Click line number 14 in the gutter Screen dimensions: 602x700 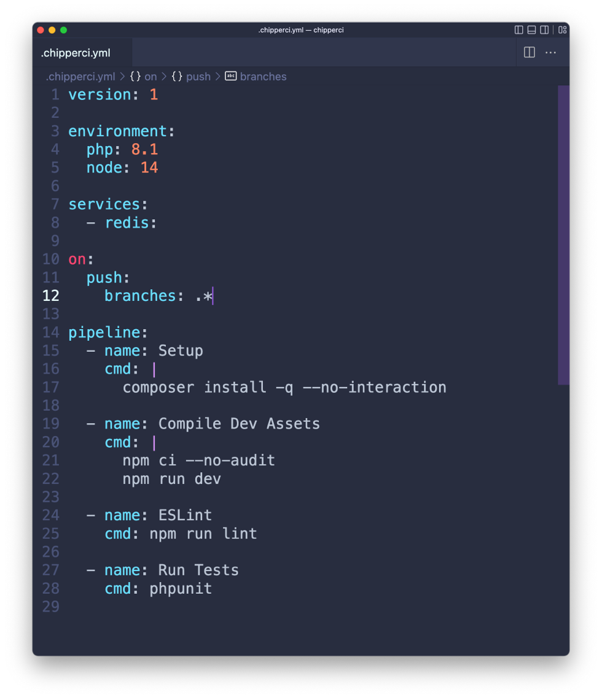point(50,333)
